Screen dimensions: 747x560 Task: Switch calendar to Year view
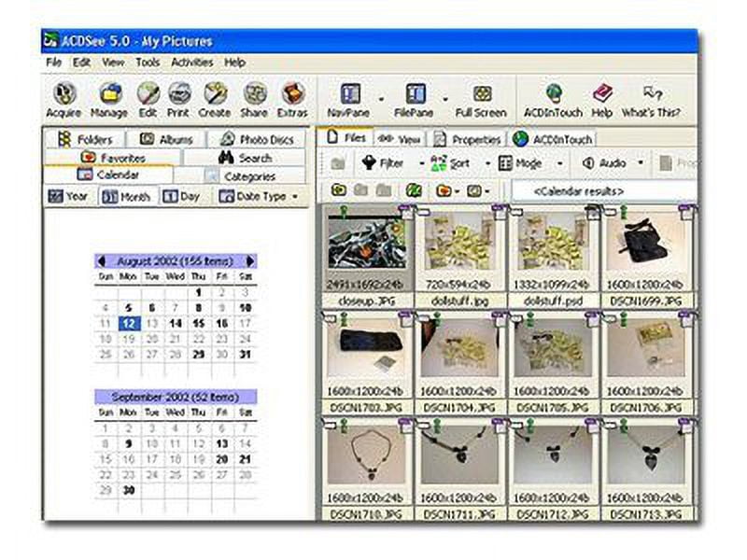[x=69, y=197]
